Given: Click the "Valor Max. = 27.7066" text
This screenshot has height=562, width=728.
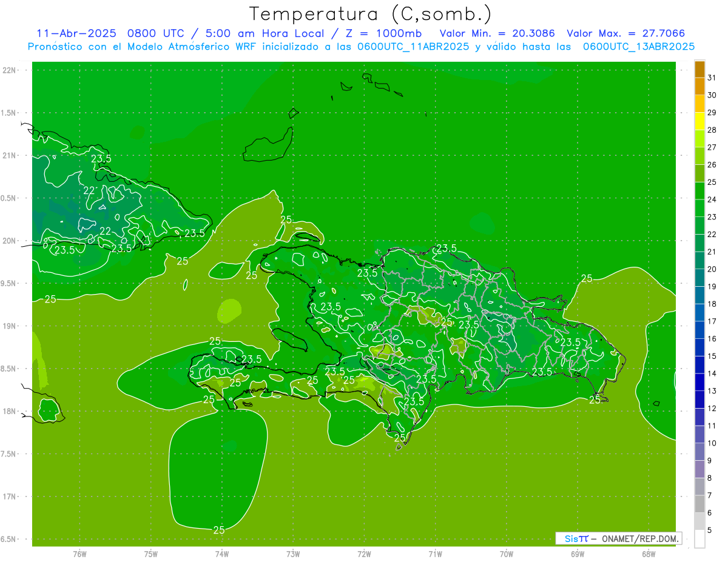Looking at the screenshot, I should pyautogui.click(x=626, y=33).
